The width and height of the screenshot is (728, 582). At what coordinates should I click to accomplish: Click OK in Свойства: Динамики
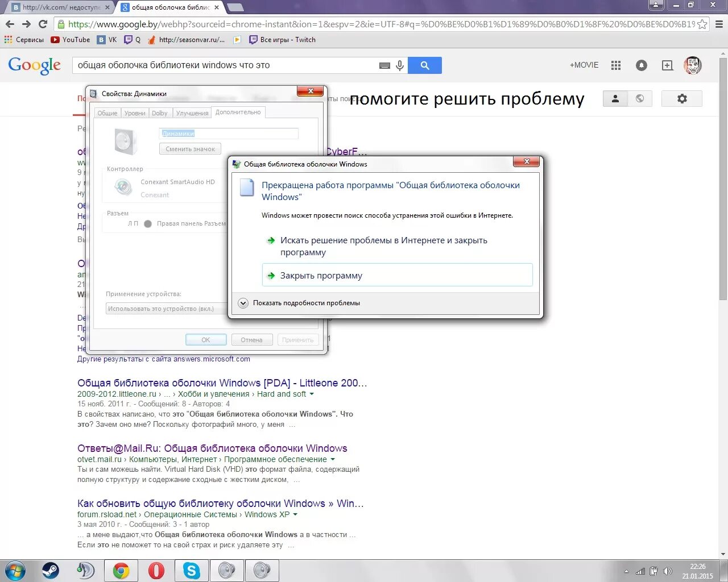[x=206, y=340]
